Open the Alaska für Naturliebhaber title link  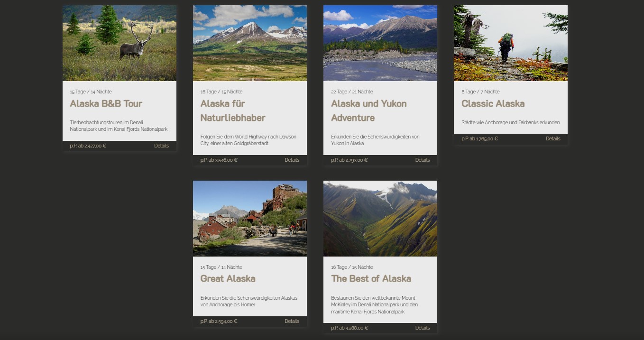(232, 110)
